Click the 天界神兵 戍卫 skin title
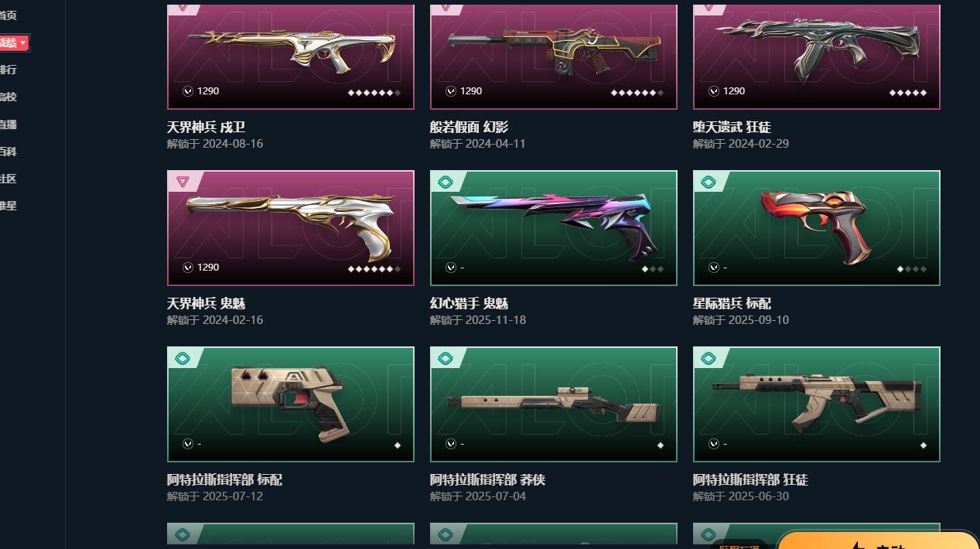The width and height of the screenshot is (980, 549). click(206, 127)
